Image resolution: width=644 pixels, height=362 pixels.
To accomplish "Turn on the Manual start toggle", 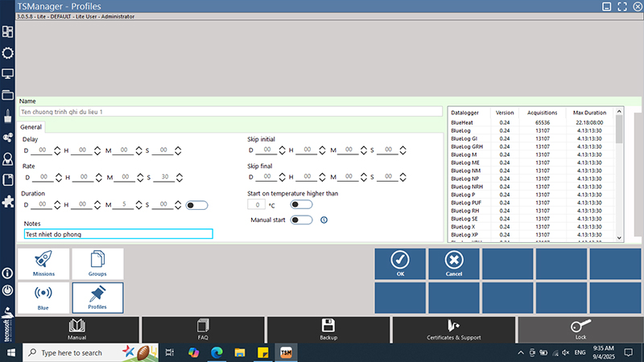I will [301, 220].
